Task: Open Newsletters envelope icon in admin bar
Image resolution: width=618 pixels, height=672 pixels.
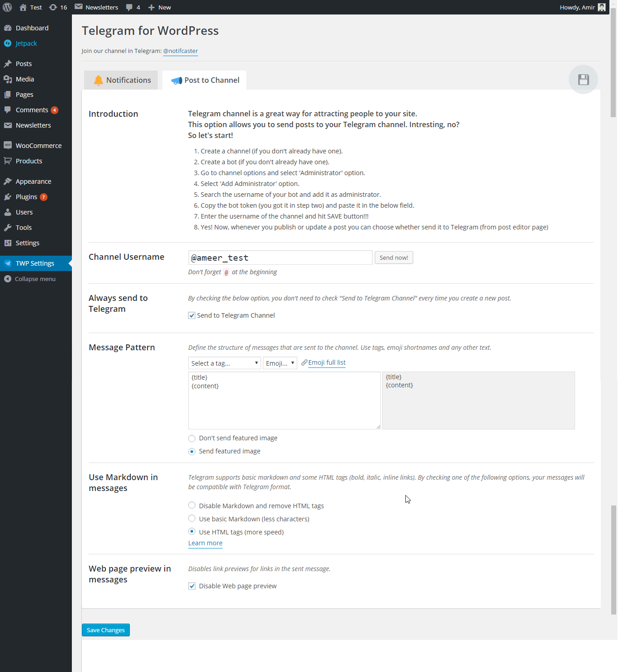Action: click(x=79, y=7)
